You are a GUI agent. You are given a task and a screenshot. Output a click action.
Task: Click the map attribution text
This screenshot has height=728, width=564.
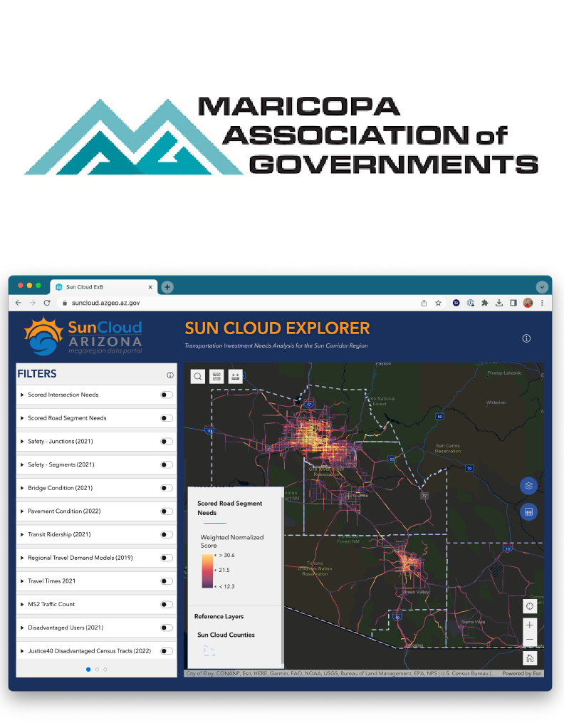point(341,673)
